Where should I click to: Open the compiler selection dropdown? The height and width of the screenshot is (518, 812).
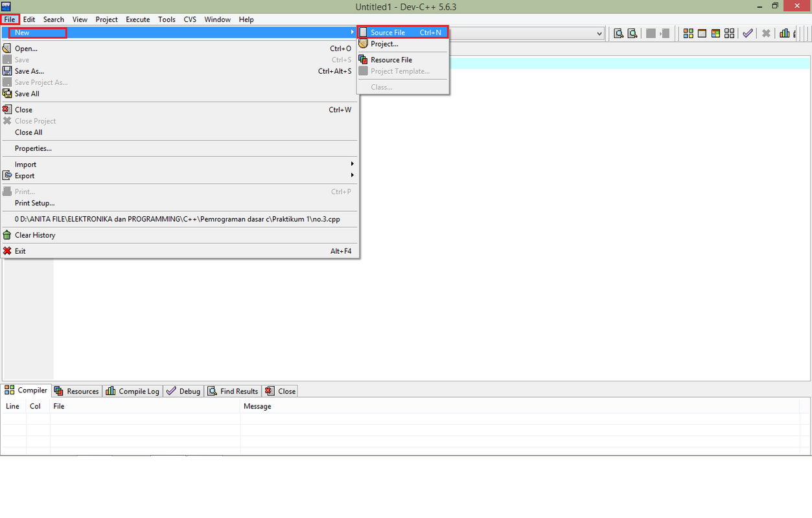click(x=599, y=33)
